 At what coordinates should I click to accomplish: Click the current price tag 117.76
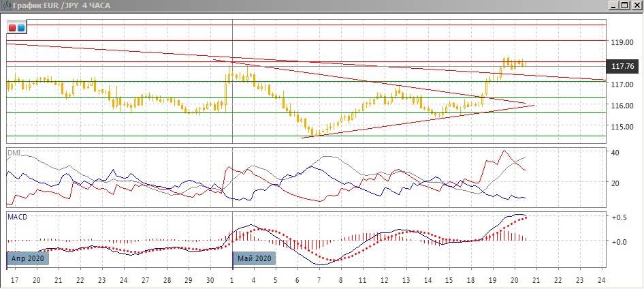624,66
